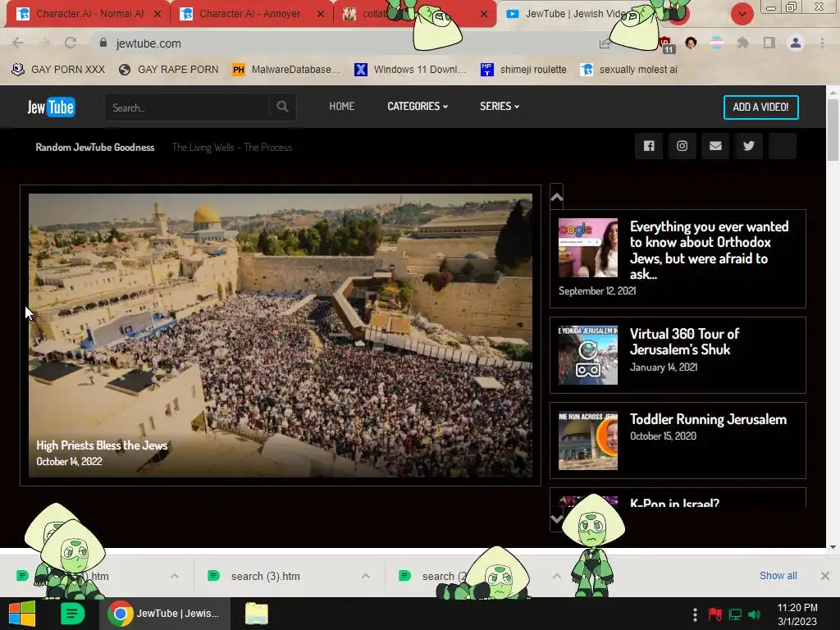Screen dimensions: 840x630
Task: Show hidden tray icons via three dots
Action: (x=695, y=614)
